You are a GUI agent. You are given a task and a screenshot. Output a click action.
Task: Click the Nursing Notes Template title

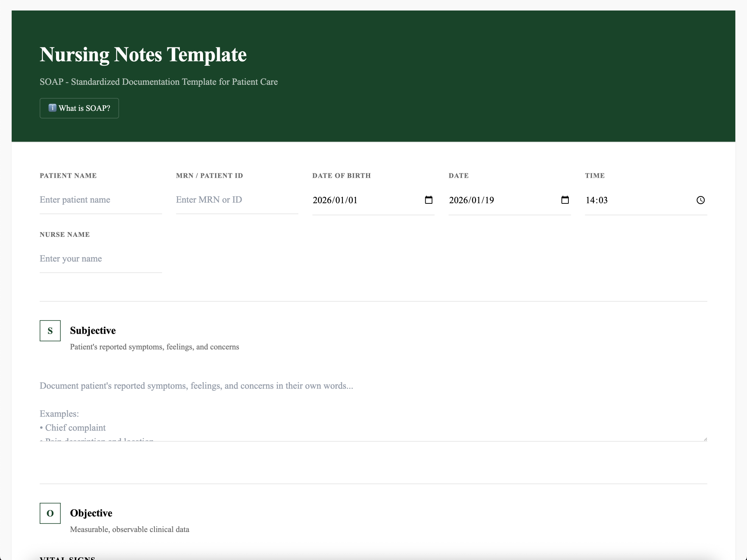pos(143,54)
